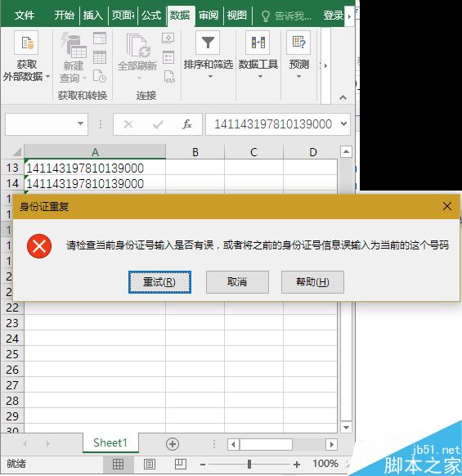Click the horizontal scrollbar thumb

pos(266,444)
